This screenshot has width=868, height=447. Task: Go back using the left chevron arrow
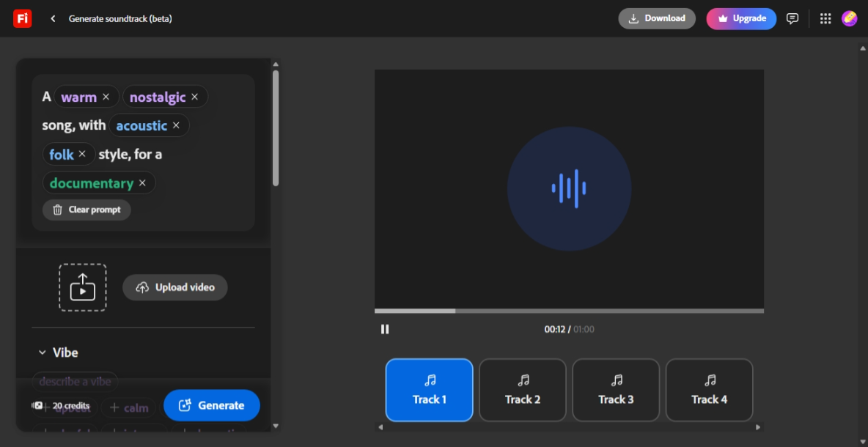coord(53,18)
